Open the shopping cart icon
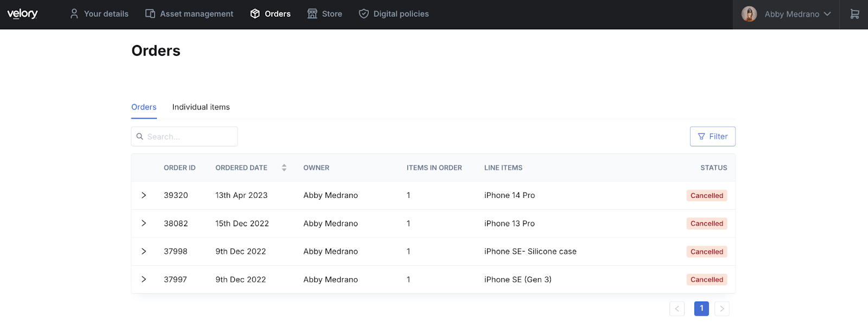Image resolution: width=868 pixels, height=334 pixels. click(854, 14)
